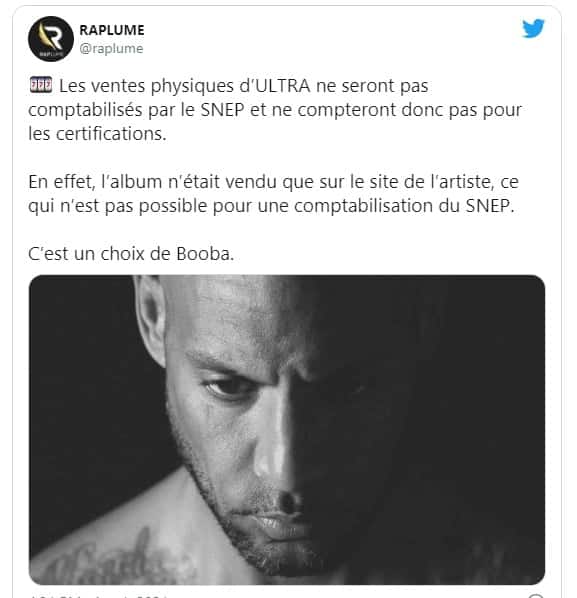The width and height of the screenshot is (577, 598).
Task: Click the paragraph starting "En effet"
Action: 273,194
